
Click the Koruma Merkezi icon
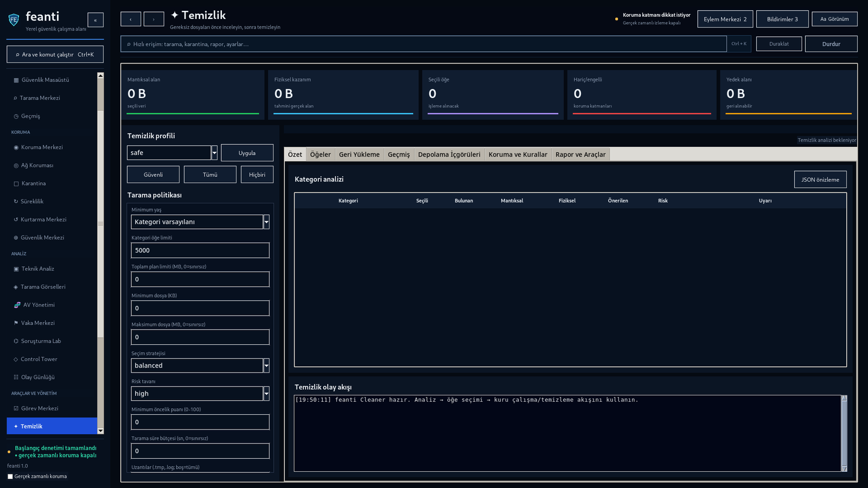point(16,147)
